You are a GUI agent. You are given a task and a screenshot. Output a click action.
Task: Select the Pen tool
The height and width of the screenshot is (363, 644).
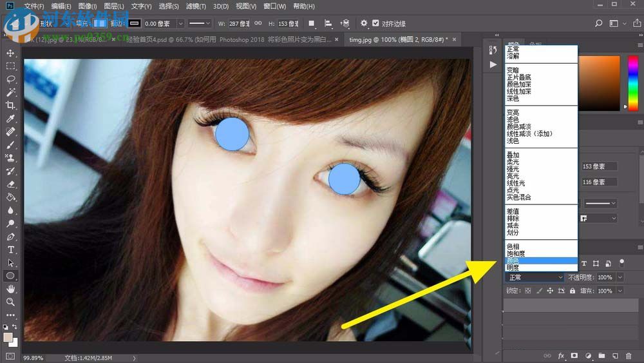(x=10, y=237)
